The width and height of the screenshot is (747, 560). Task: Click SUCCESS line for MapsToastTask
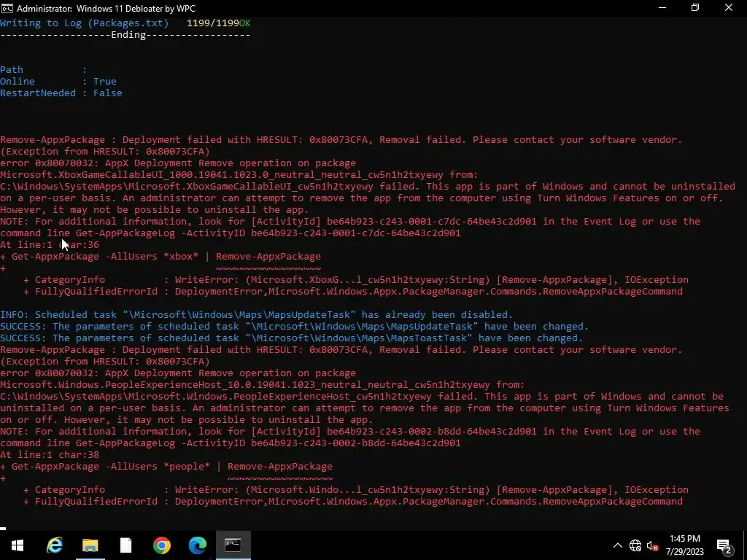(x=292, y=338)
